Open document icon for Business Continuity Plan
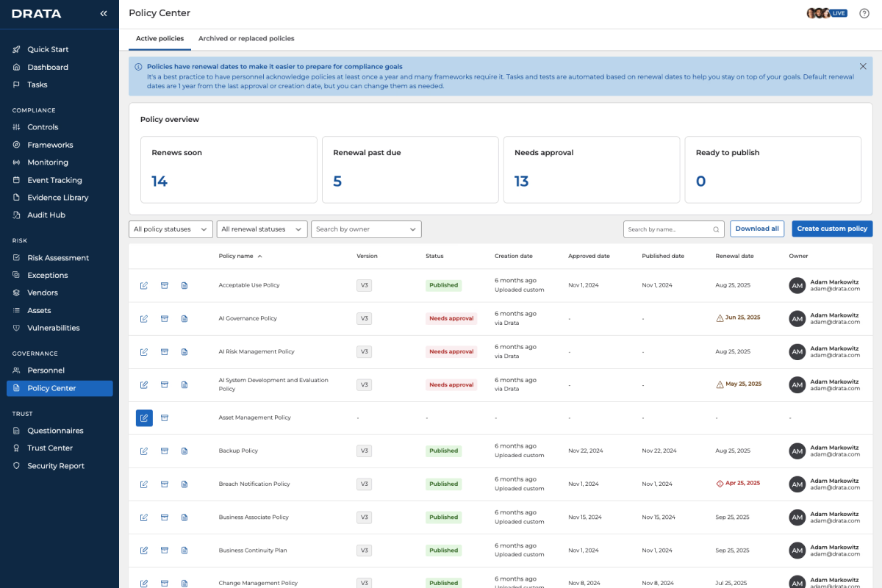The width and height of the screenshot is (882, 588). click(x=184, y=551)
